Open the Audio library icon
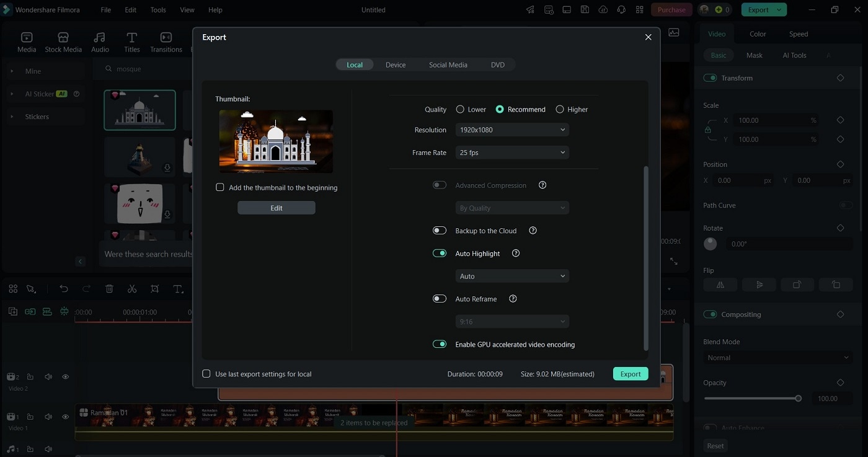The height and width of the screenshot is (457, 868). (x=100, y=42)
